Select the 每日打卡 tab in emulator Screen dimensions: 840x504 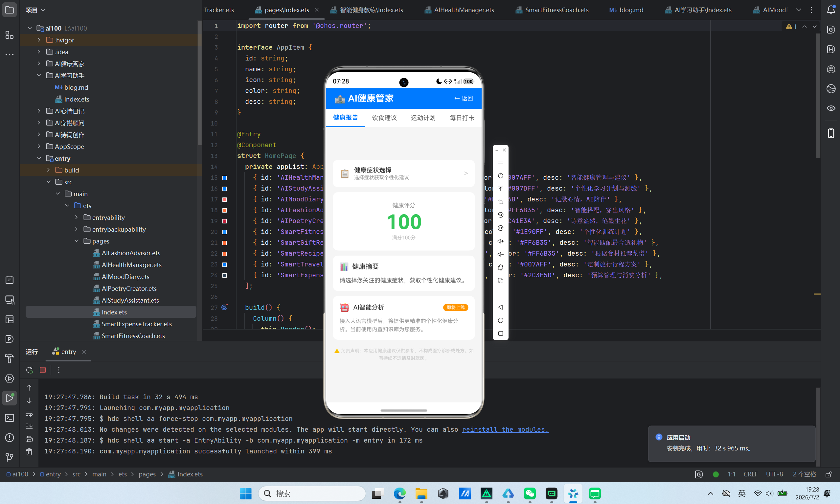[x=462, y=118]
